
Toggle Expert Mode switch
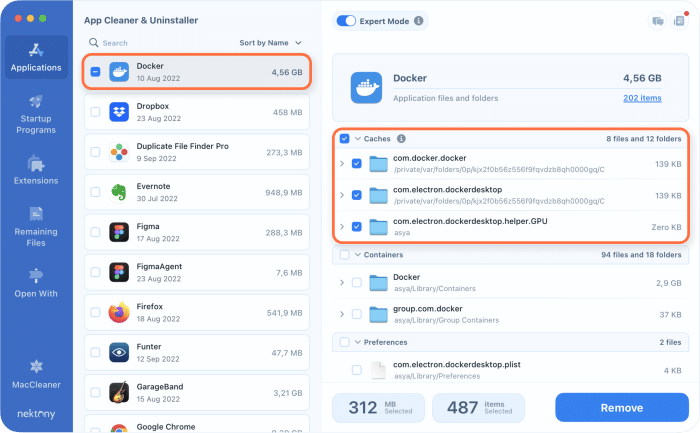pyautogui.click(x=346, y=21)
